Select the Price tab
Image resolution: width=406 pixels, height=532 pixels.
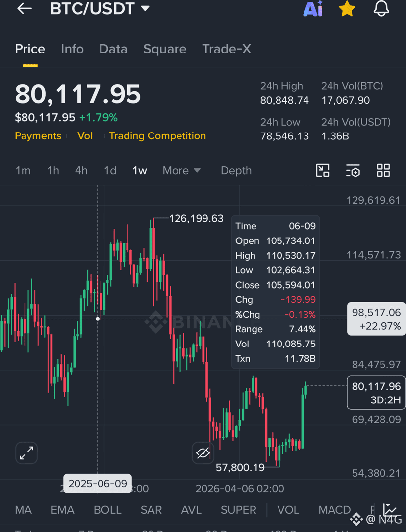tap(30, 49)
